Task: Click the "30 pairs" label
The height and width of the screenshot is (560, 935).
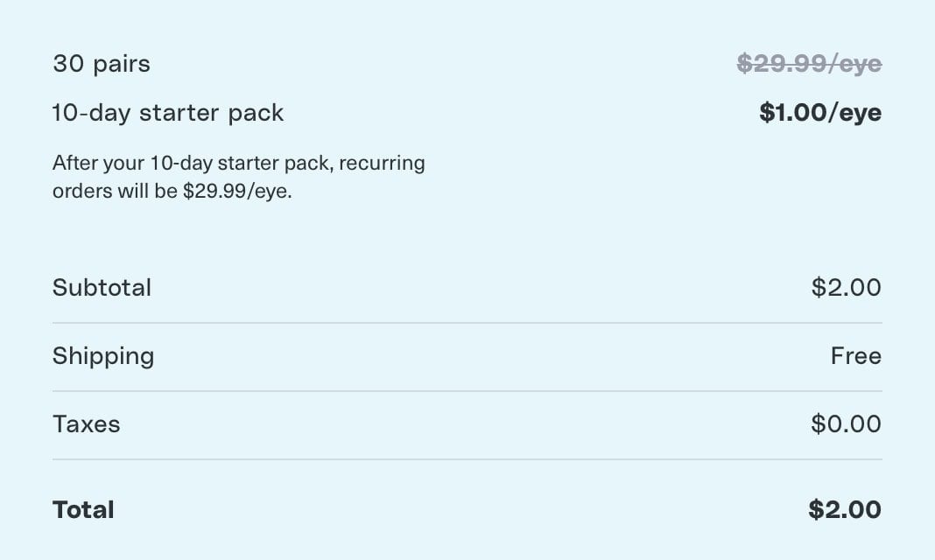Action: [x=102, y=64]
